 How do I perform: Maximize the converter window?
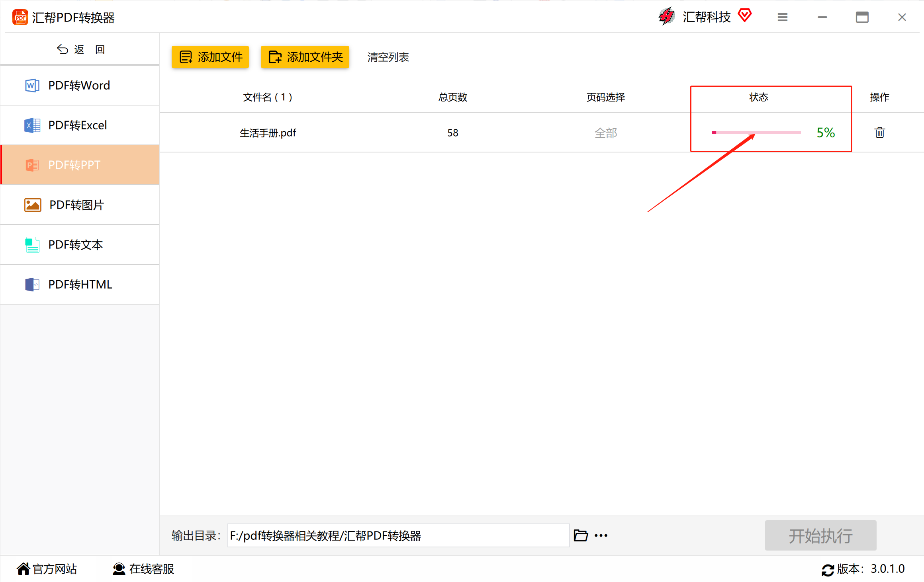862,17
